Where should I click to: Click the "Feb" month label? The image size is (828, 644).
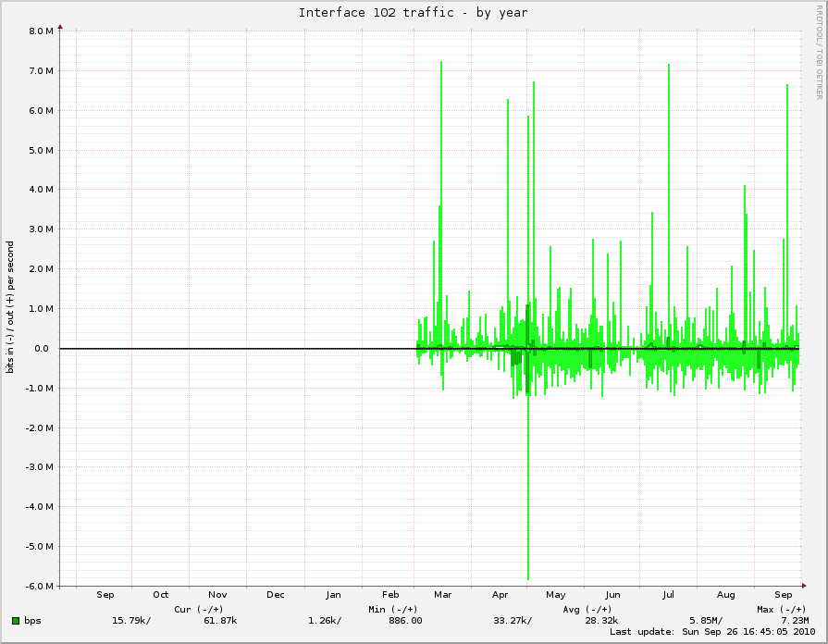390,595
